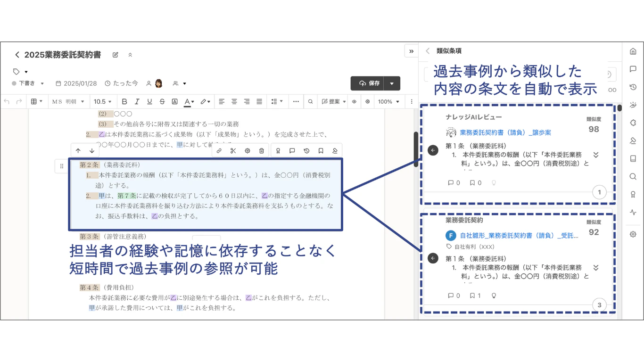This screenshot has height=362, width=644.
Task: Toggle bold formatting in the toolbar
Action: tap(124, 101)
